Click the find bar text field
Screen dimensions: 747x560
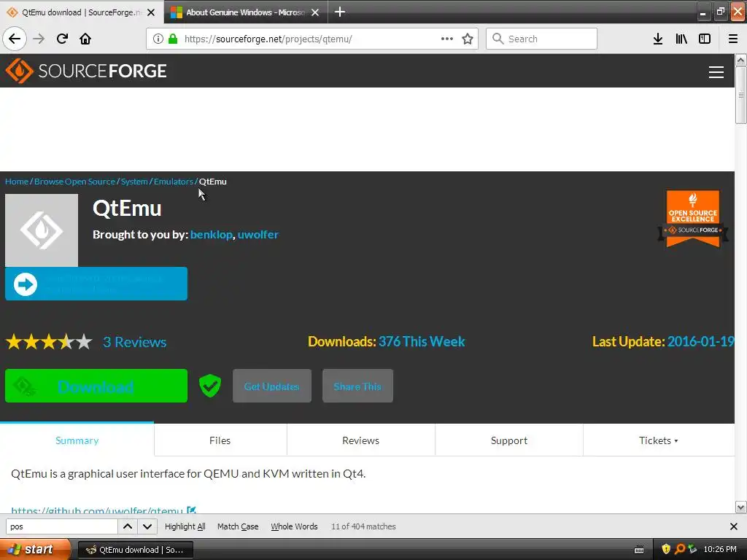[61, 526]
